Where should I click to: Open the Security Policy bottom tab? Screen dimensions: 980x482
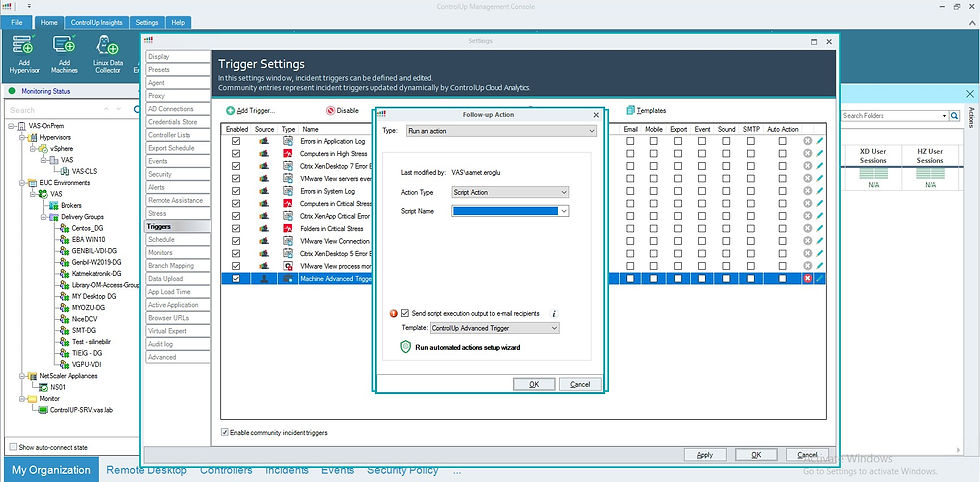402,470
